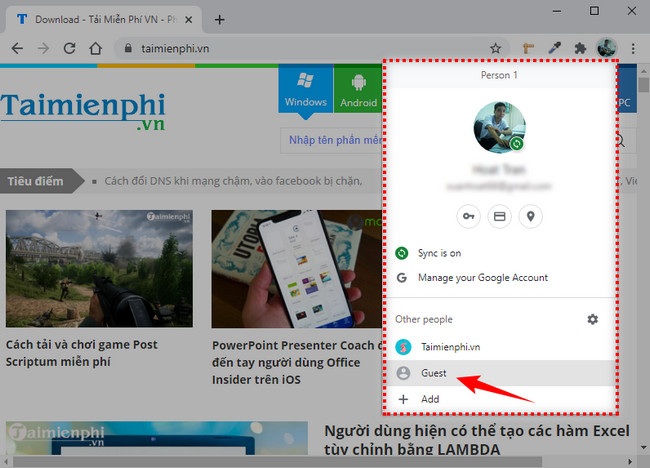Open the Excel LAMBDA article headline
The width and height of the screenshot is (650, 468).
[477, 439]
